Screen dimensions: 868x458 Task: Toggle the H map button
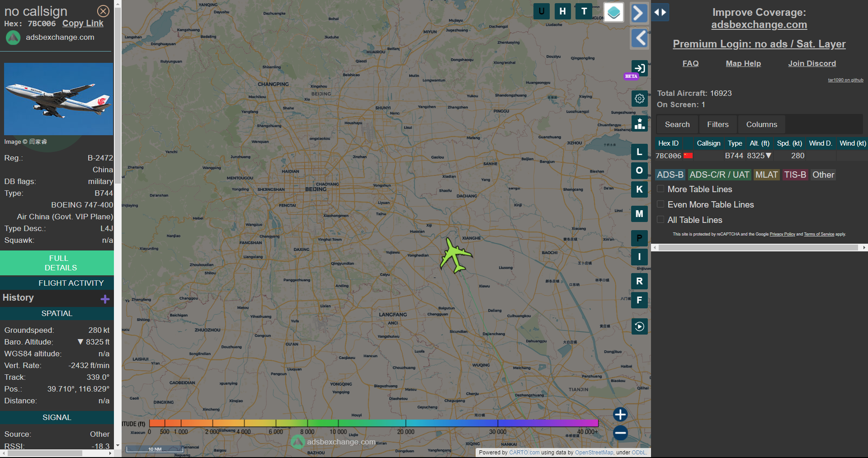(x=562, y=11)
